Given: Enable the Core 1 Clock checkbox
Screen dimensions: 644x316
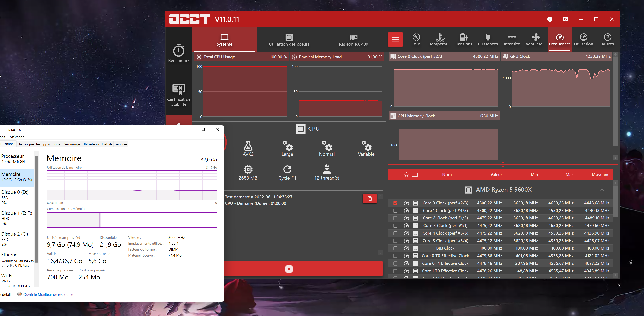Looking at the screenshot, I should 395,211.
